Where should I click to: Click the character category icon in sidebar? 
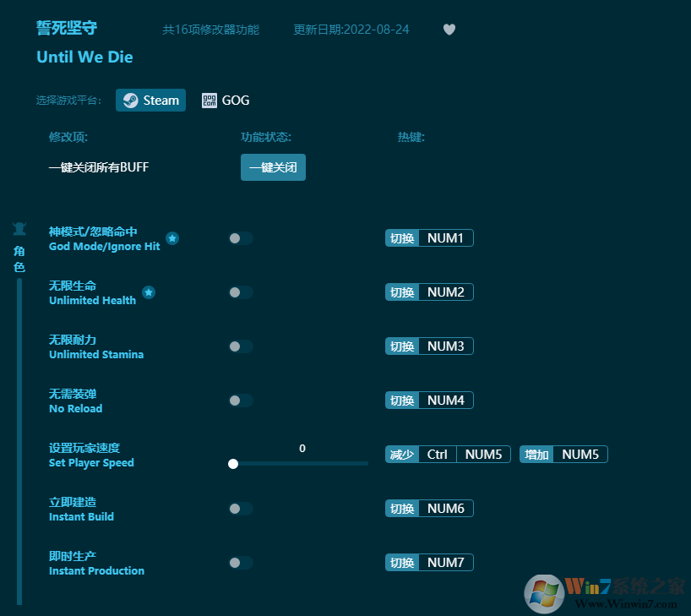[19, 228]
